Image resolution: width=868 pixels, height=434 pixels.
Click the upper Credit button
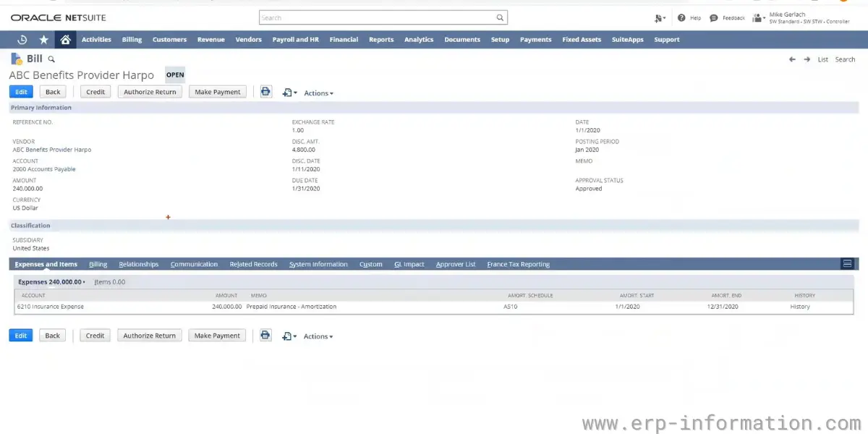click(95, 92)
